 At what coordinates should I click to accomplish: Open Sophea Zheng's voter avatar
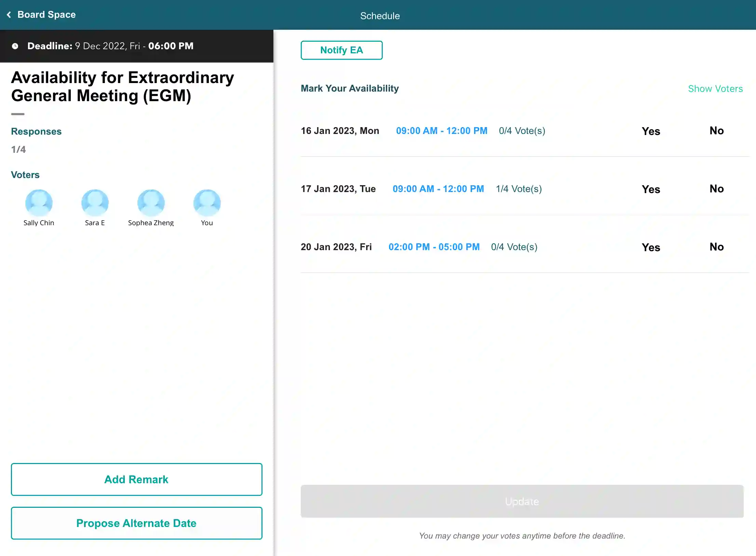click(151, 203)
